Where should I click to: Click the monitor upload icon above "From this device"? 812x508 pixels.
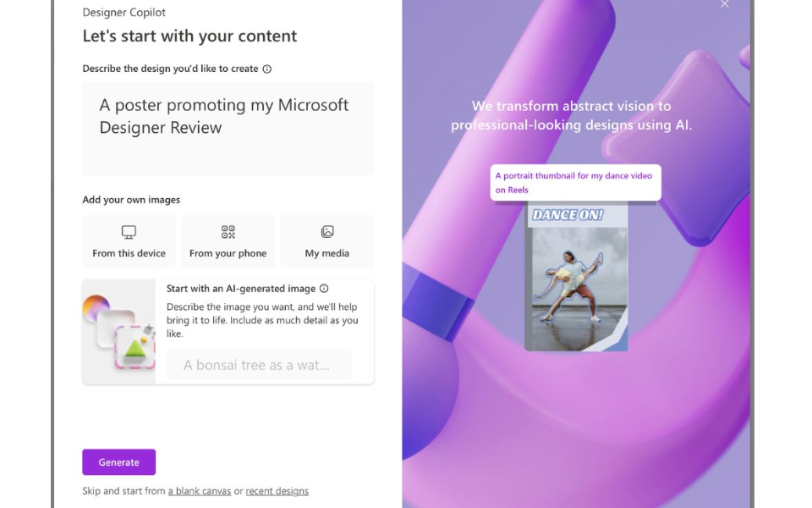tap(129, 230)
